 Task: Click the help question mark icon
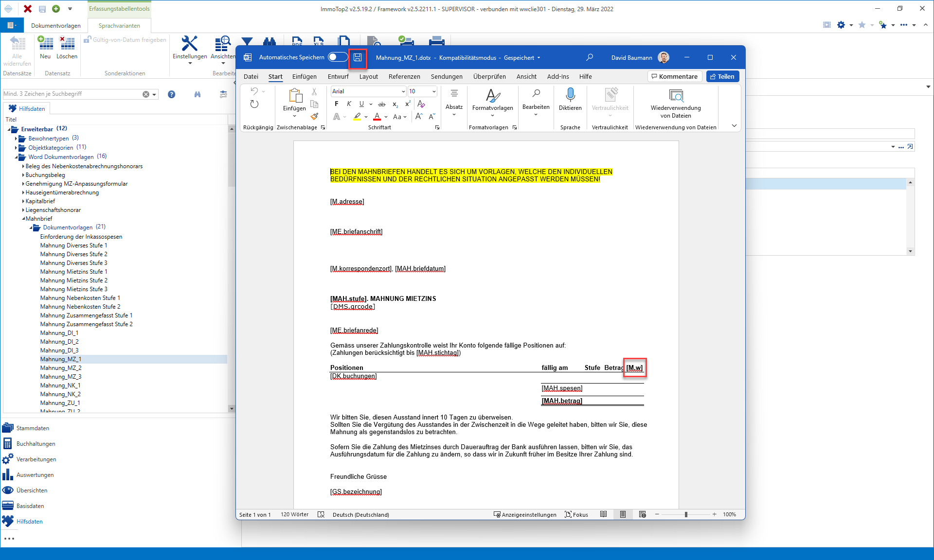[171, 94]
